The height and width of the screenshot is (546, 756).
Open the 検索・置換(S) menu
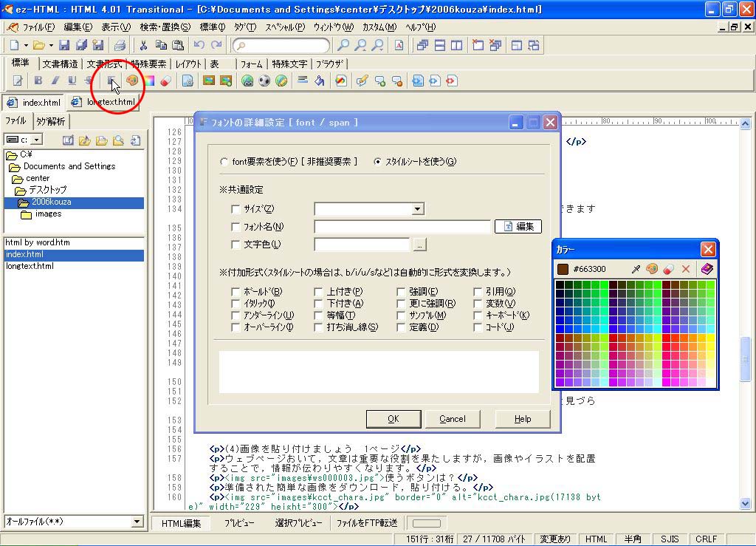tap(165, 27)
